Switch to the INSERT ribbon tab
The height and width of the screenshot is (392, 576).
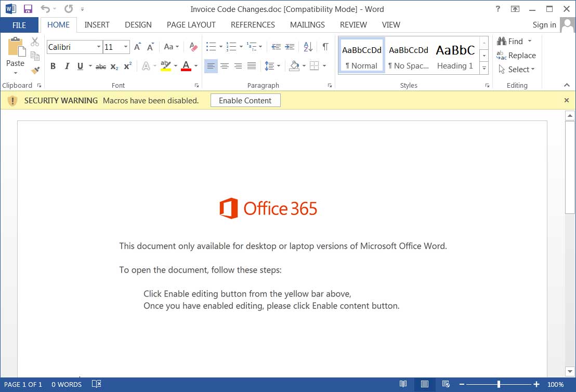(x=97, y=24)
